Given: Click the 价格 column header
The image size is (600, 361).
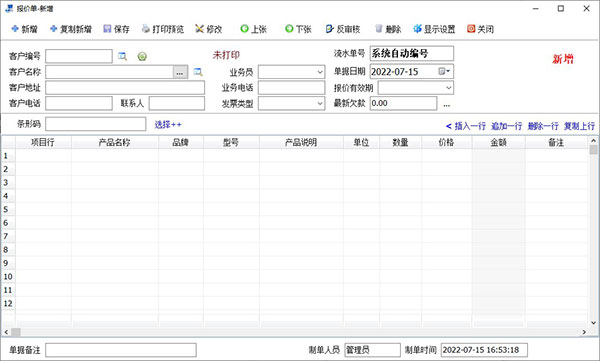Looking at the screenshot, I should pyautogui.click(x=447, y=142).
